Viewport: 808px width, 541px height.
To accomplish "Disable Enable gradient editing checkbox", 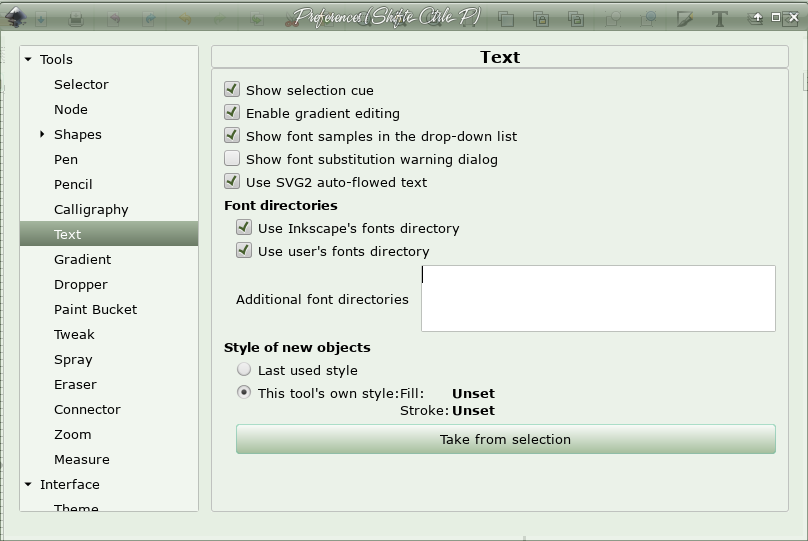I will (232, 112).
